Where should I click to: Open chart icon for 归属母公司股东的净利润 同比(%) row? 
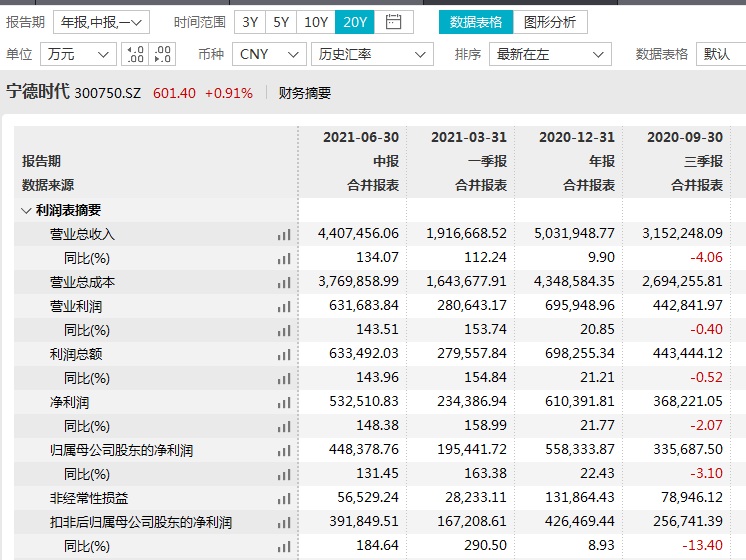[x=284, y=474]
